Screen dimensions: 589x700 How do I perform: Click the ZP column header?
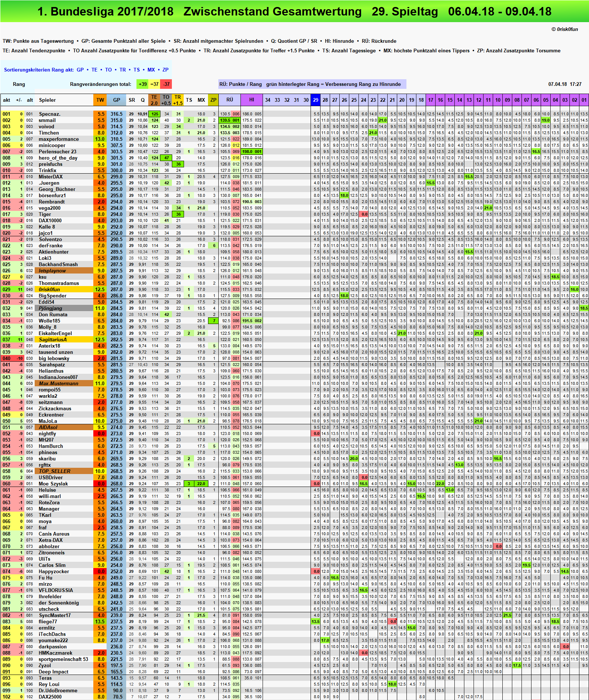pyautogui.click(x=213, y=100)
